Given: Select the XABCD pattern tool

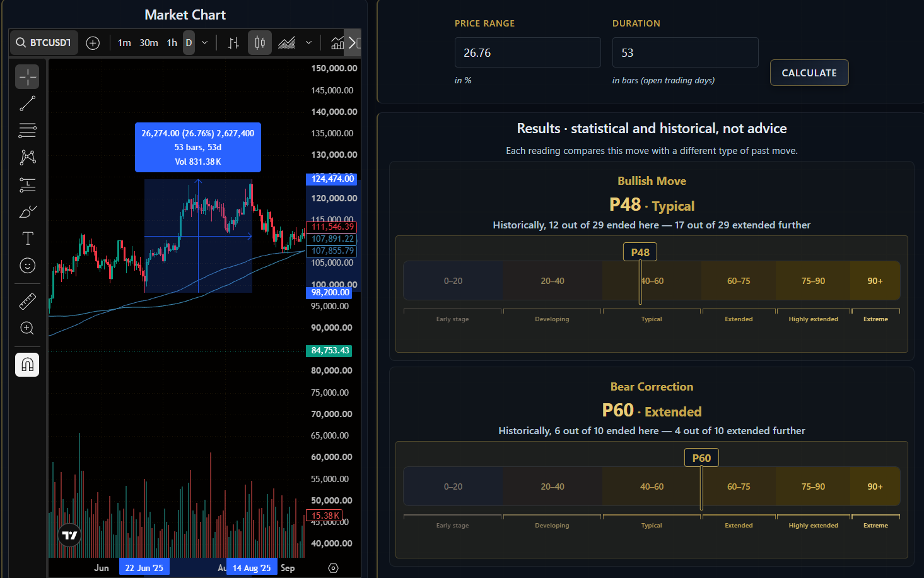Looking at the screenshot, I should (27, 157).
